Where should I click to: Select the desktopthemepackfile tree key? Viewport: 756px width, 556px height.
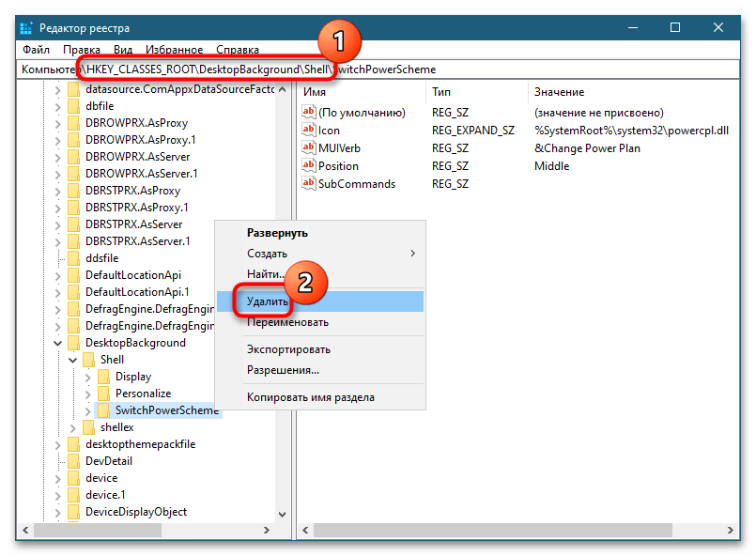pyautogui.click(x=140, y=444)
